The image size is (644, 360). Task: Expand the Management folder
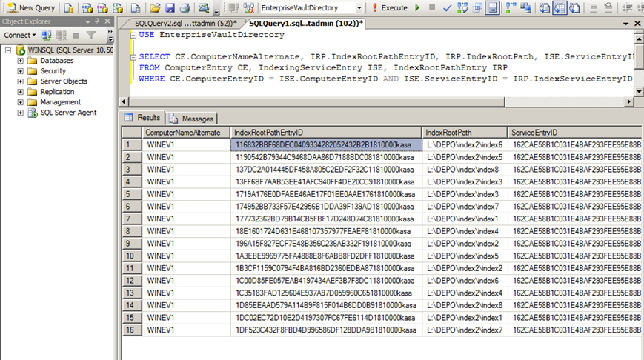pos(20,102)
